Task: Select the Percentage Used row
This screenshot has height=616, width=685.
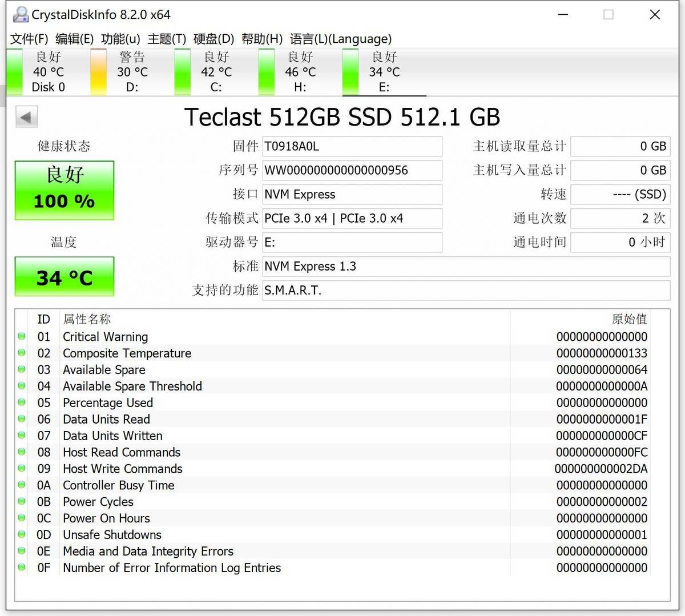Action: [333, 402]
